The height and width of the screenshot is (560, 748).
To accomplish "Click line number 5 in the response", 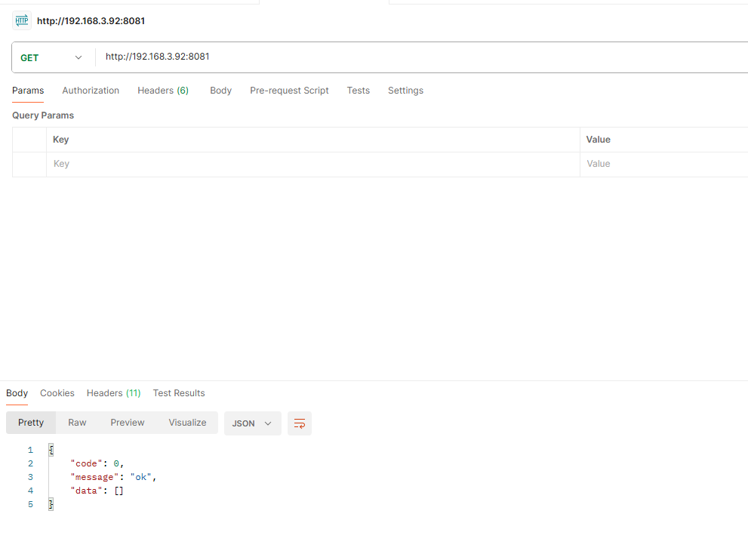I will point(30,504).
